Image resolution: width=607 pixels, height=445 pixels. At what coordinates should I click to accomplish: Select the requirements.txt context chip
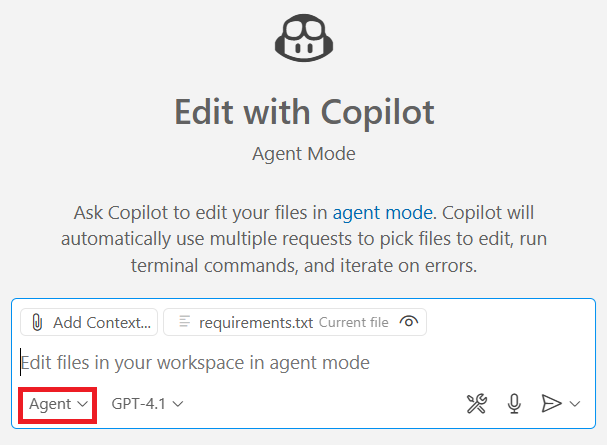[256, 322]
